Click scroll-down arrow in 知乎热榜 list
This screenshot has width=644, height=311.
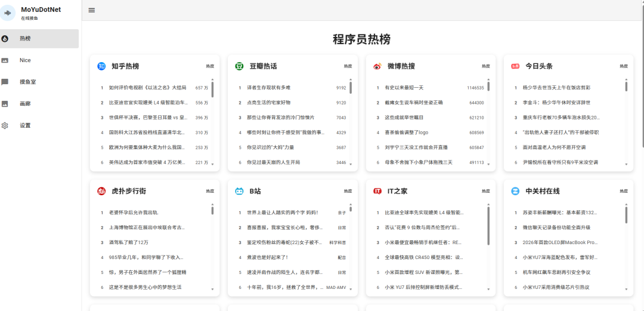(212, 164)
